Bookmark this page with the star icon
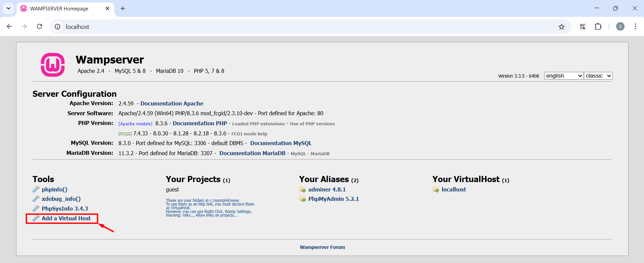The width and height of the screenshot is (644, 263). tap(561, 27)
